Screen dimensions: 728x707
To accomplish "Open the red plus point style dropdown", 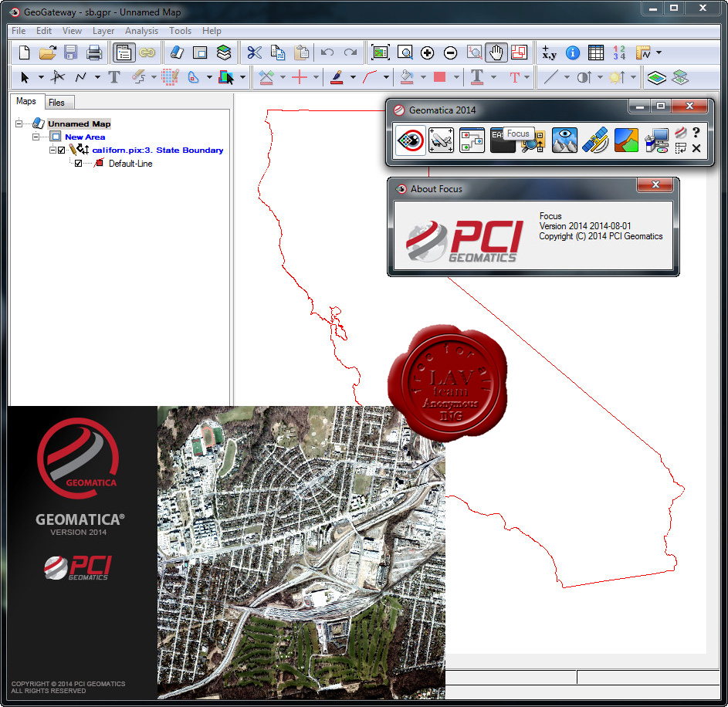I will click(316, 77).
